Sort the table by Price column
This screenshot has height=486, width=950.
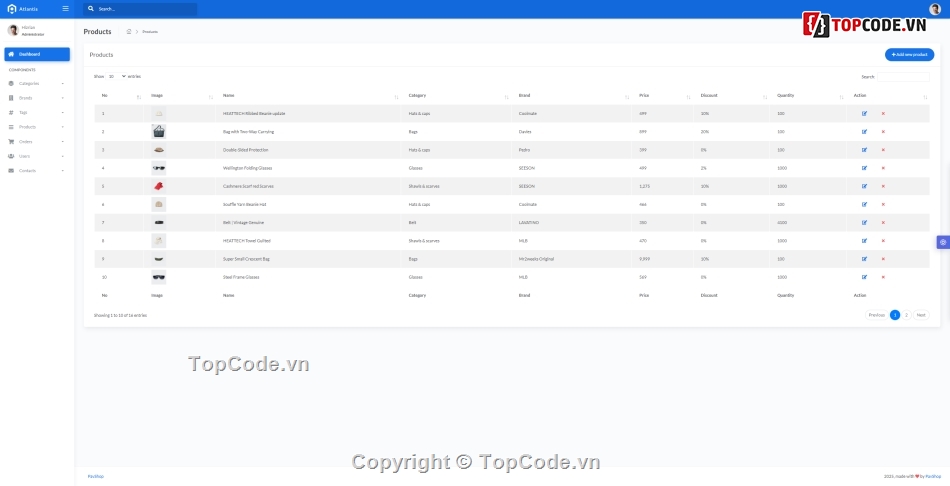click(x=663, y=96)
